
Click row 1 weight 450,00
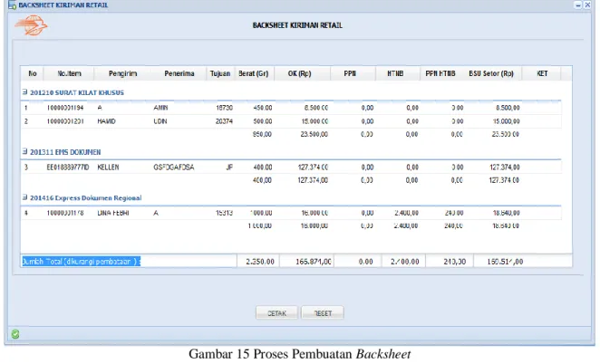coord(263,108)
